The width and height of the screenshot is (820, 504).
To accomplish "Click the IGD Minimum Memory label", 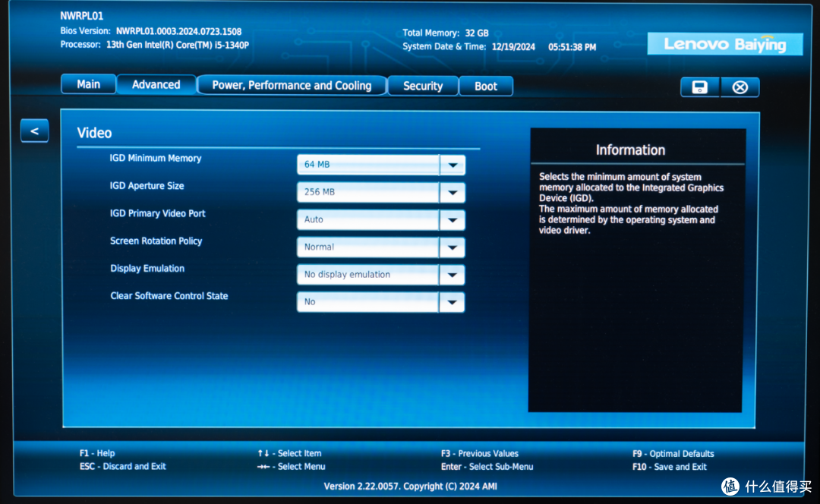I will point(156,158).
